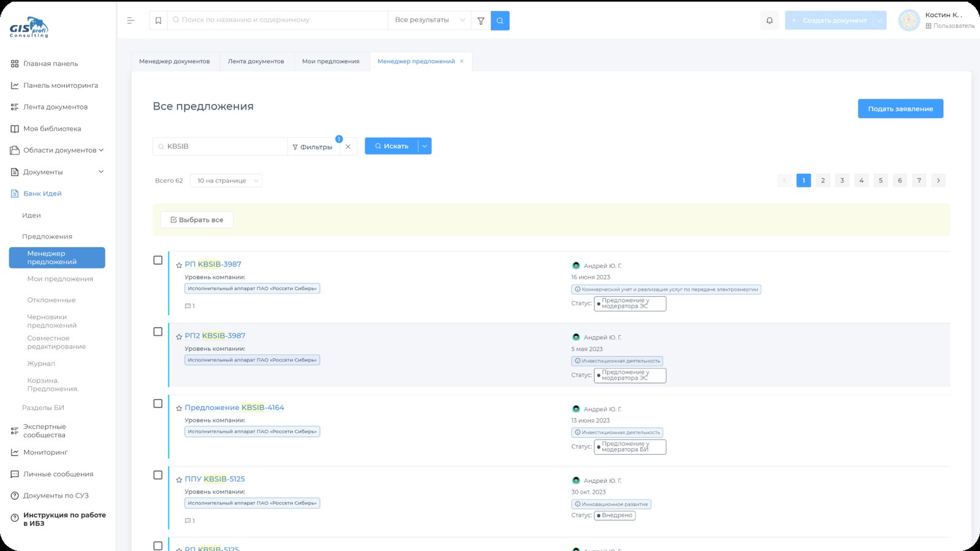Tick checkbox for РП KBSIB-3987
This screenshot has width=980, height=551.
tap(158, 260)
